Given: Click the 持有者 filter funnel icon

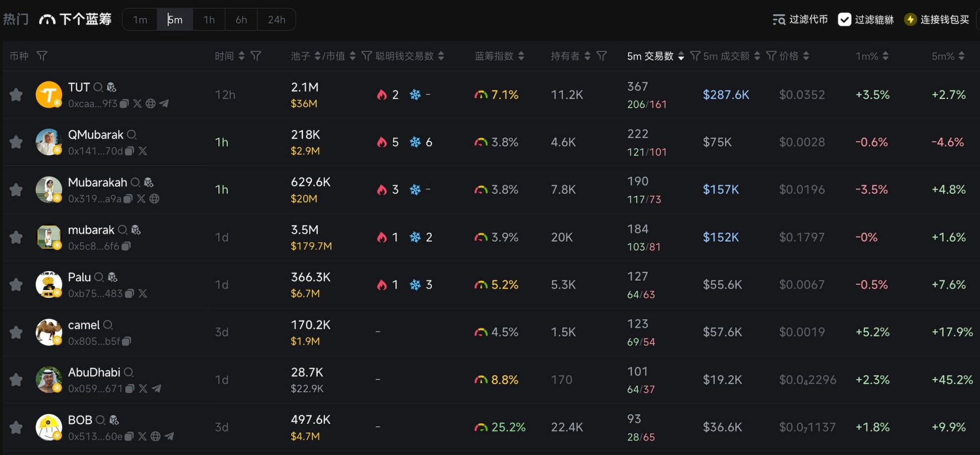Looking at the screenshot, I should [x=601, y=56].
